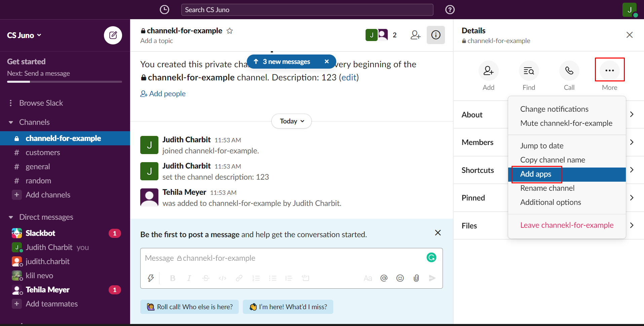644x326 pixels.
Task: Click the shortcuts lightning bolt icon
Action: click(151, 278)
